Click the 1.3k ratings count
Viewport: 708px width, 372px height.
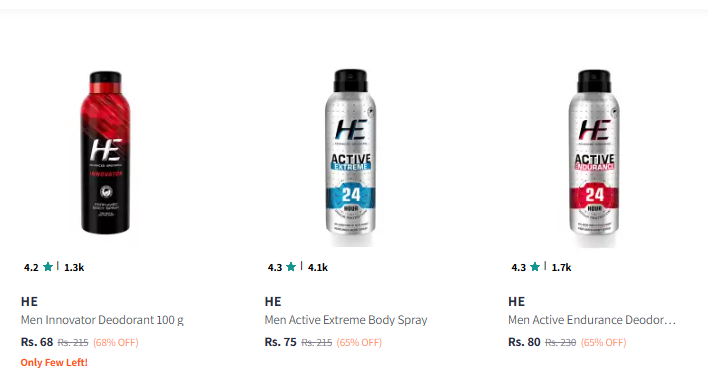click(74, 268)
